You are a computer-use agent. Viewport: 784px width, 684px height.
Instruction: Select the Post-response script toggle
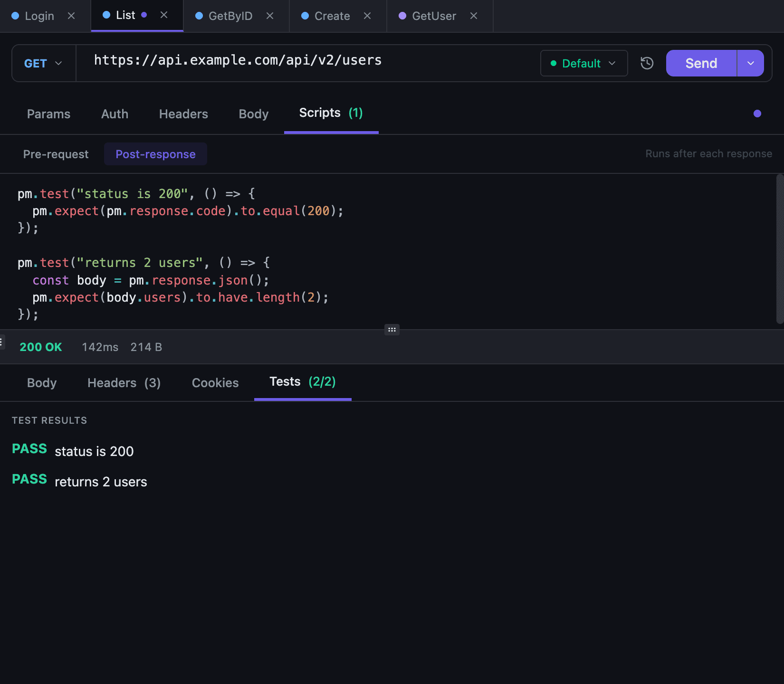155,154
